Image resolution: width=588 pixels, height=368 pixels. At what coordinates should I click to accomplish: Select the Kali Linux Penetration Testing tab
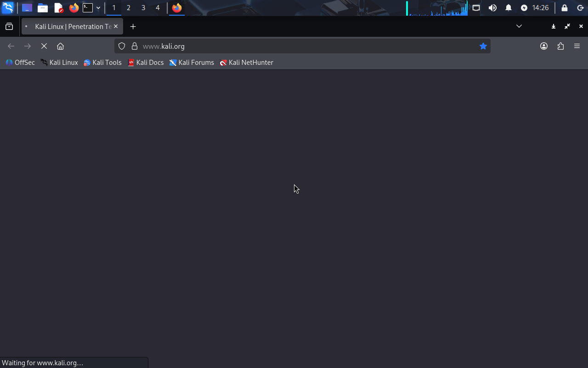click(69, 27)
